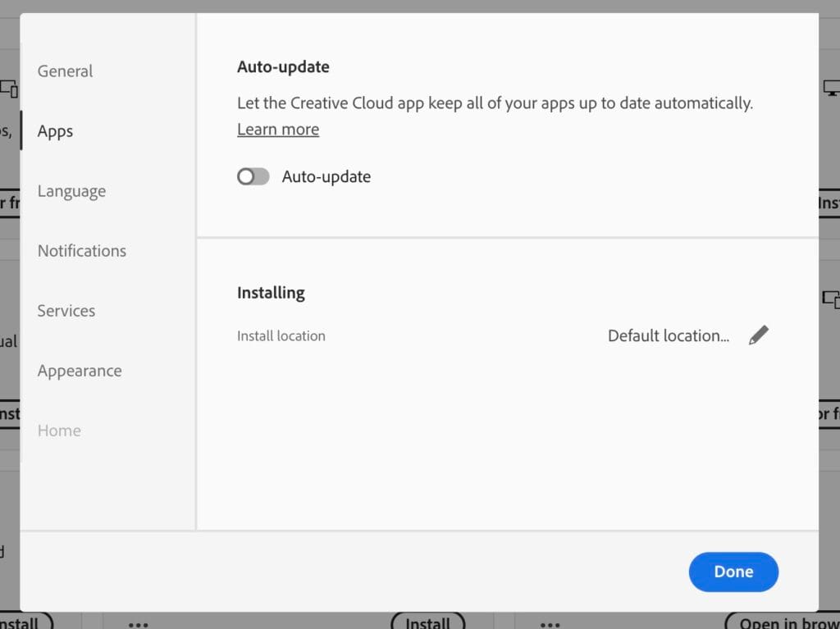Image resolution: width=840 pixels, height=629 pixels.
Task: Click the Done button
Action: (733, 572)
